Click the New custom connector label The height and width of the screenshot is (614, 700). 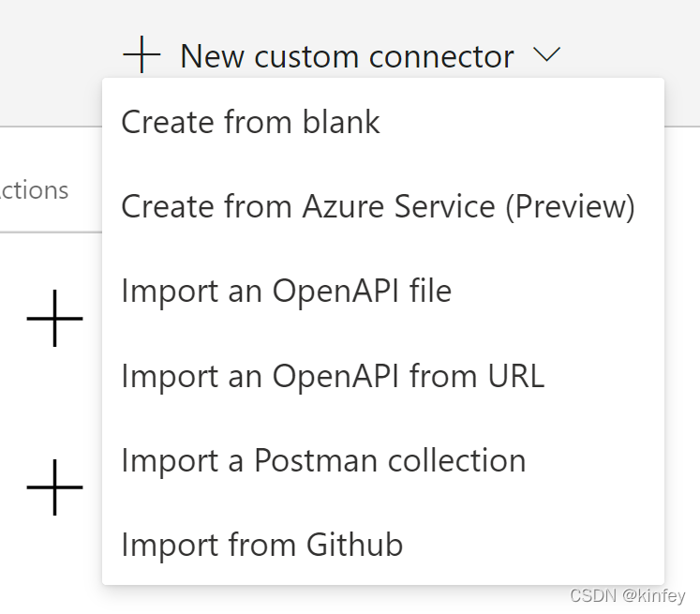coord(347,56)
